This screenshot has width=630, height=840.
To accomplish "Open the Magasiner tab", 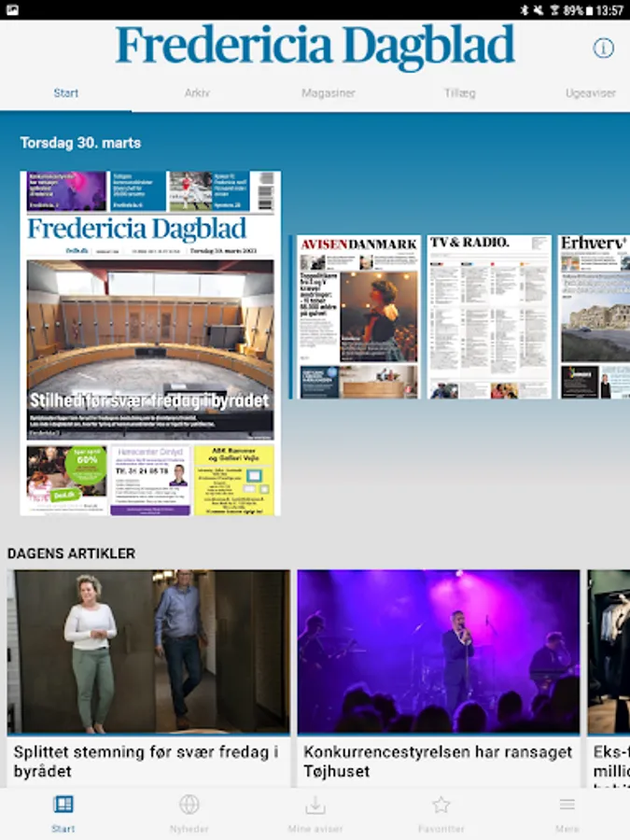I will pyautogui.click(x=328, y=92).
